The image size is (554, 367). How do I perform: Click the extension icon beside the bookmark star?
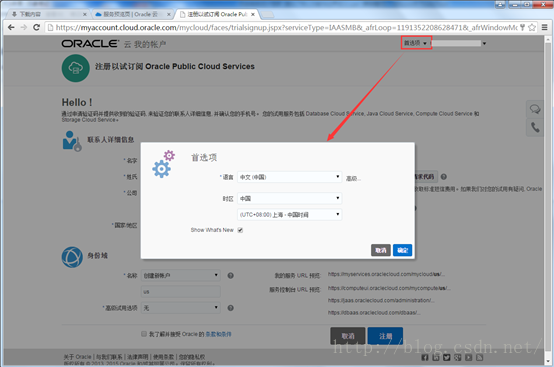point(523,27)
